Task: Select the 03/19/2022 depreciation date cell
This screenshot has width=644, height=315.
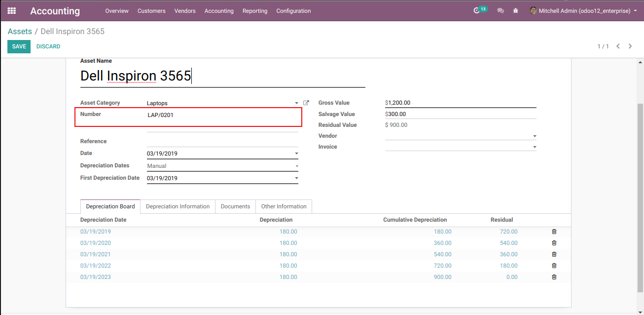Action: click(x=96, y=266)
